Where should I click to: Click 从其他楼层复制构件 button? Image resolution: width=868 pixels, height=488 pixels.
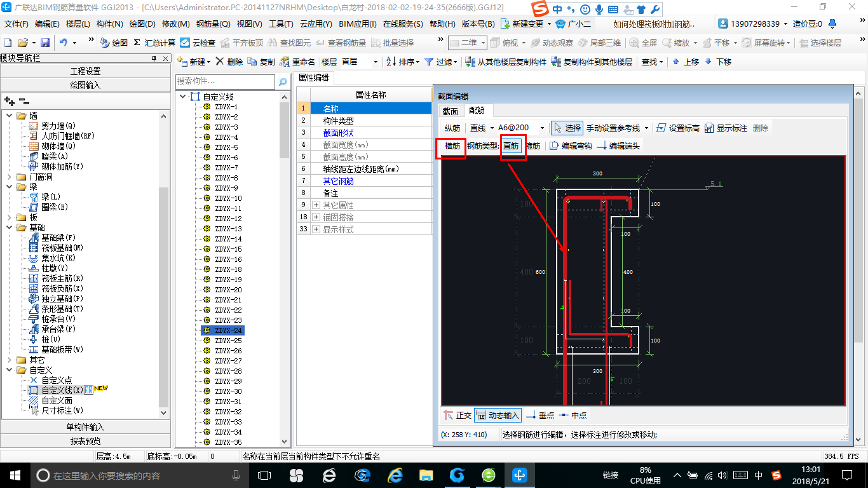point(506,62)
